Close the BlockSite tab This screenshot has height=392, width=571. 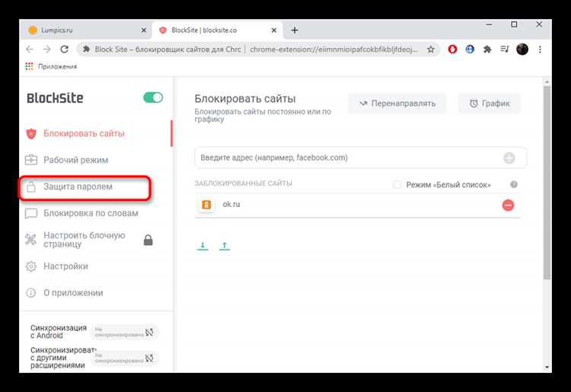(x=274, y=30)
